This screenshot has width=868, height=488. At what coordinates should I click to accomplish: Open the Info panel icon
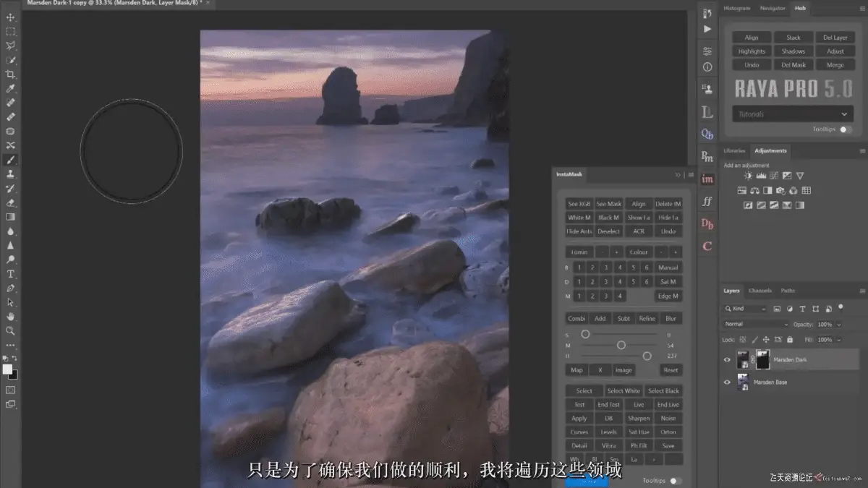(707, 67)
